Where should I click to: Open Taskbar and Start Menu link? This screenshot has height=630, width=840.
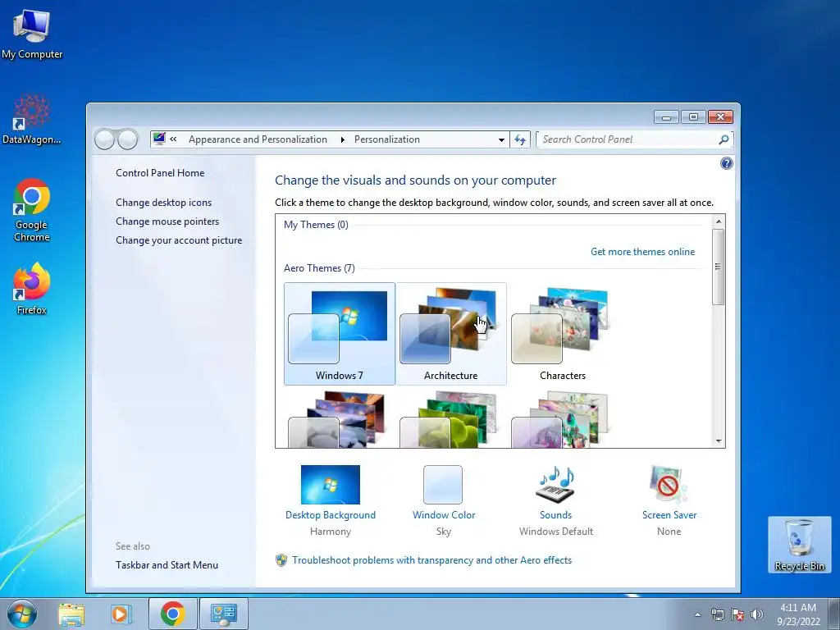click(x=167, y=564)
